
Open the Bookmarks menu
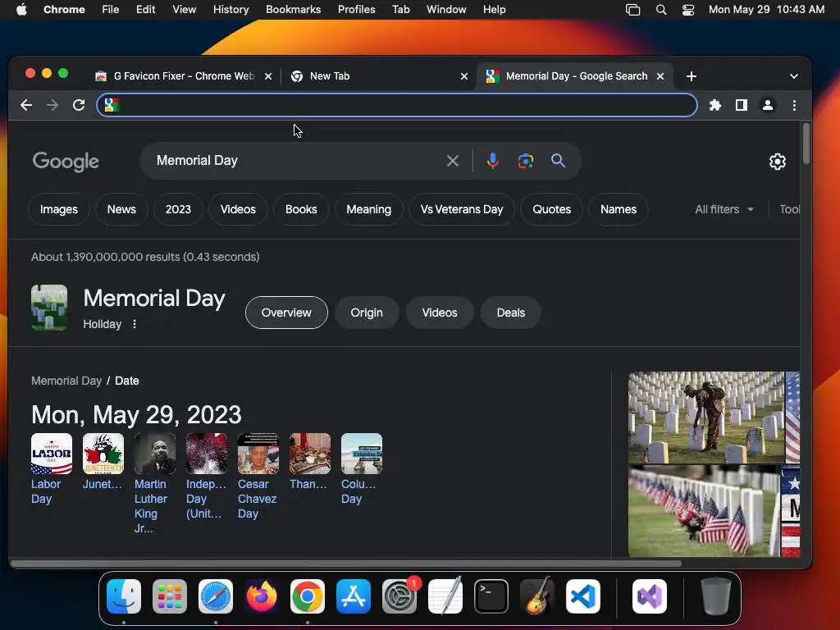(294, 10)
